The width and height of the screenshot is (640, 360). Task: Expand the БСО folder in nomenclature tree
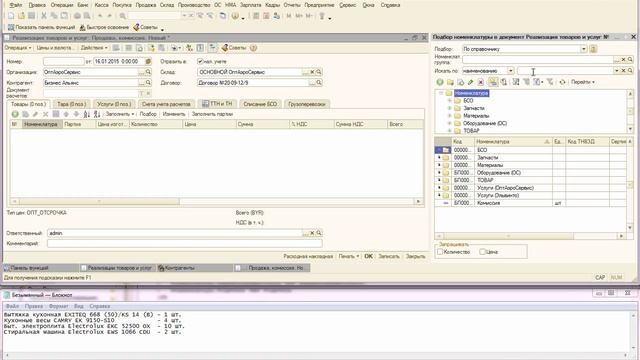[449, 100]
